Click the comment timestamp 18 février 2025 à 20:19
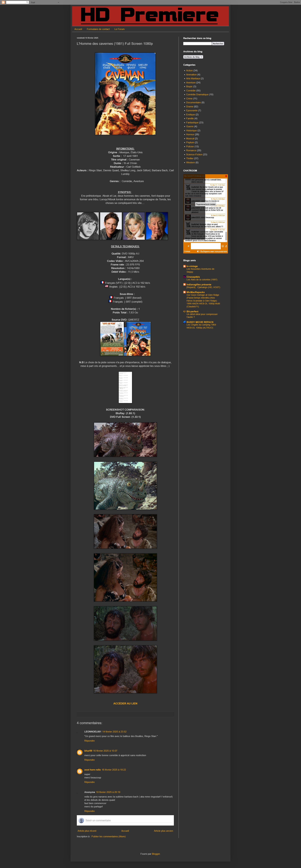The width and height of the screenshot is (301, 868). (x=108, y=792)
